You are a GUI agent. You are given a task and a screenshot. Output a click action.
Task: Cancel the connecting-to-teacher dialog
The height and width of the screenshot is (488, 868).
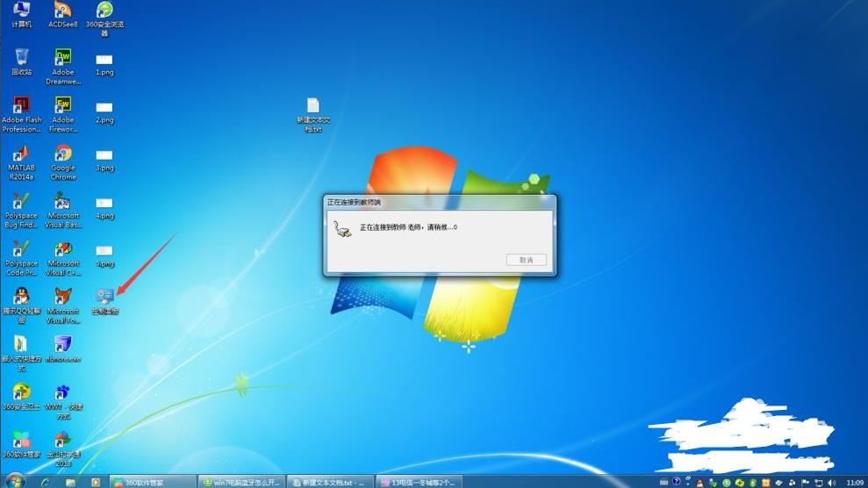tap(526, 260)
